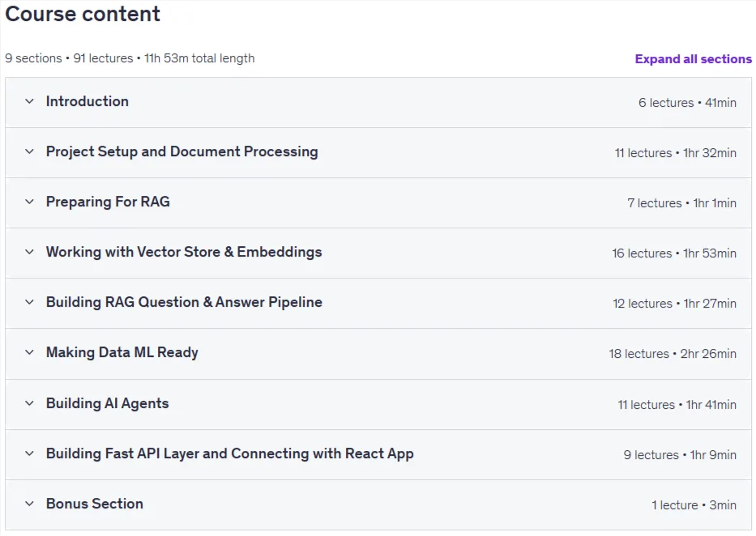Open chevron for Building RAG Question & Answer Pipeline
The image size is (756, 536).
[29, 303]
